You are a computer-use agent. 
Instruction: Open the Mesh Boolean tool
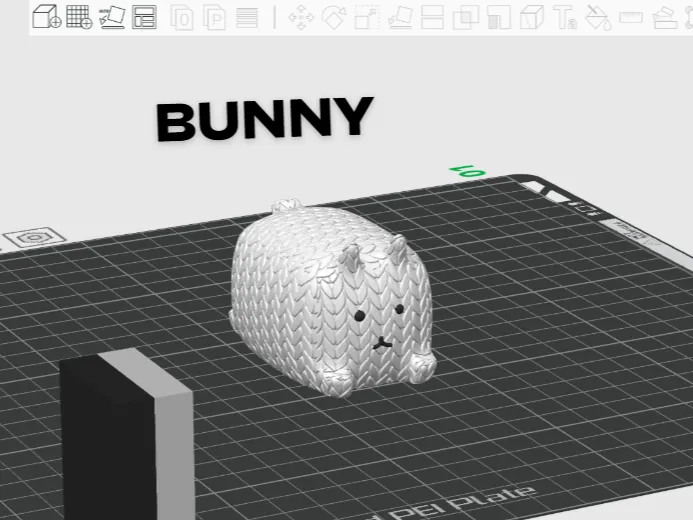pyautogui.click(x=466, y=18)
